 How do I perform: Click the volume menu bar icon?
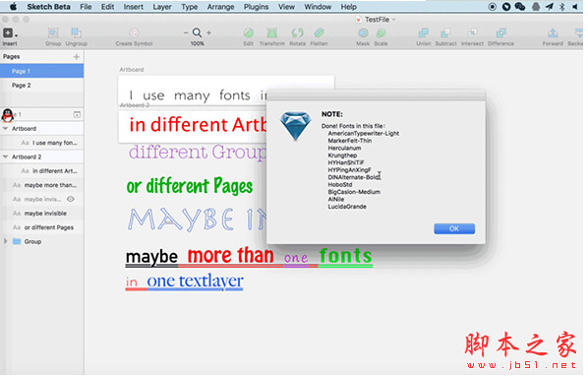575,6
